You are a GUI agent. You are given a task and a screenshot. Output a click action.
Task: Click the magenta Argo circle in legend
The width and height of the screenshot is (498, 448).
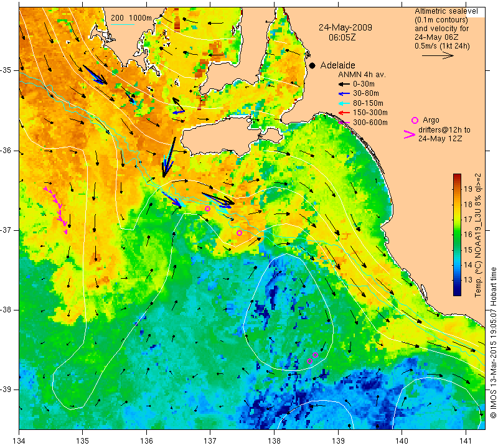pyautogui.click(x=415, y=120)
